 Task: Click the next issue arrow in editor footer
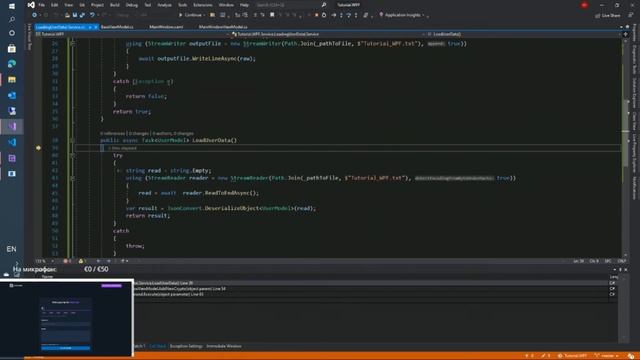pos(109,261)
